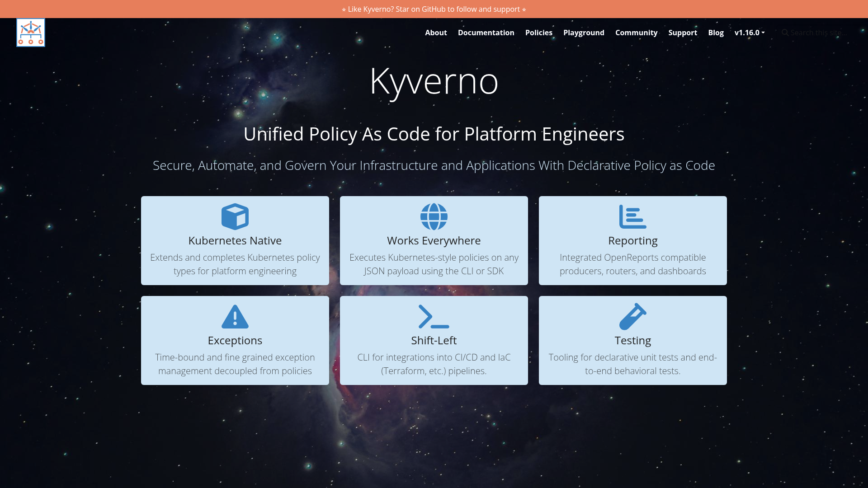Open the Blog page

click(716, 33)
